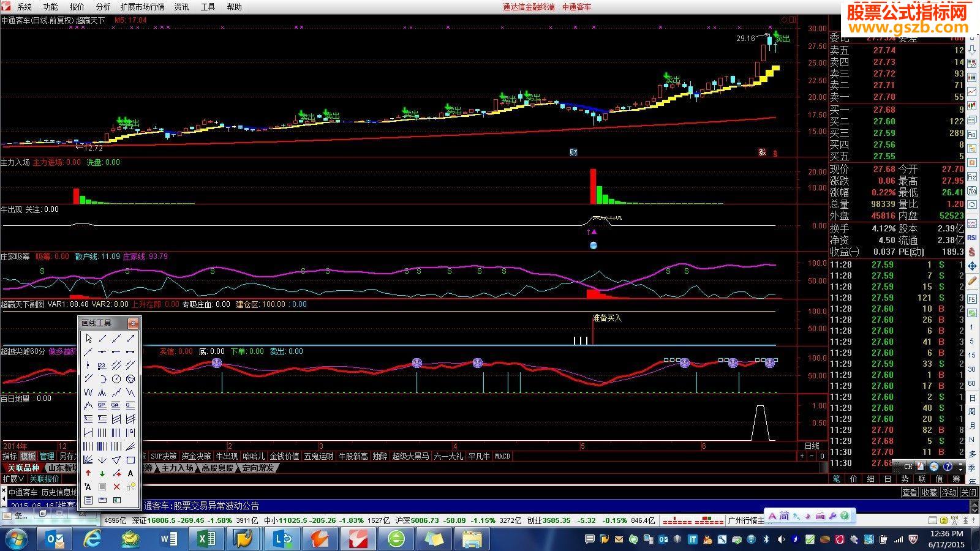Open the 系统 menu
Viewport: 980px width, 551px height.
24,7
